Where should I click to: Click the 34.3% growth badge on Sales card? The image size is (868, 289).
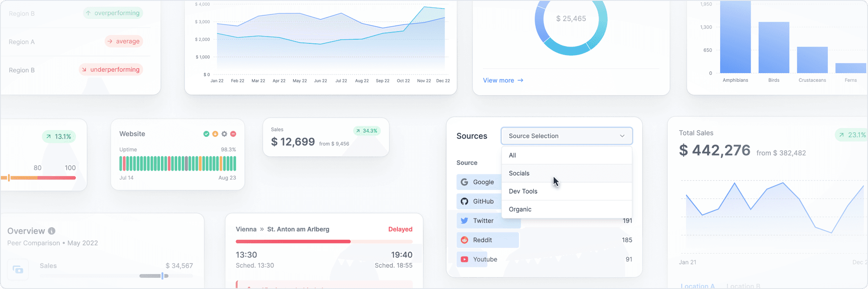point(367,131)
